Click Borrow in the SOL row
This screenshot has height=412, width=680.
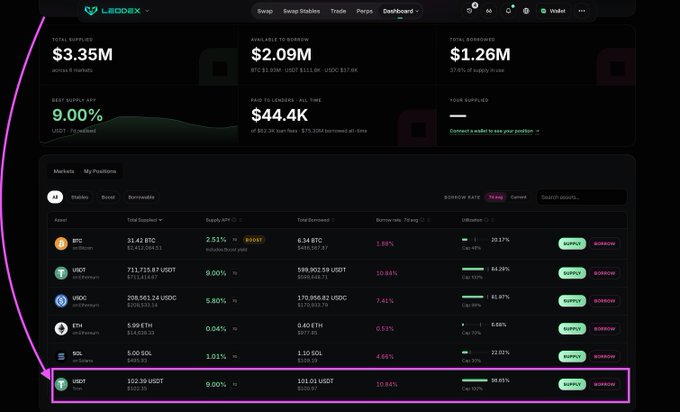point(605,356)
